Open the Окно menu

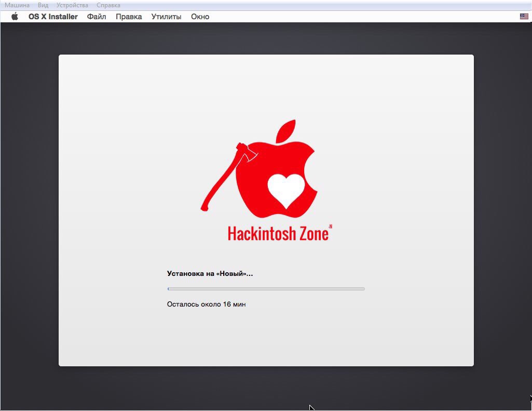(200, 17)
